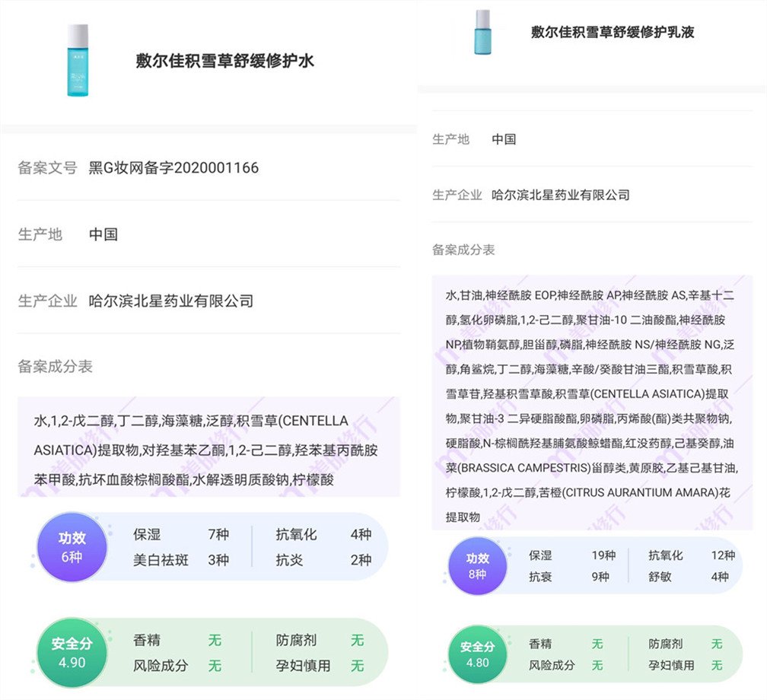Click 孕妇慎用 in the 4.80 safety row
The height and width of the screenshot is (700, 767).
pos(672,665)
